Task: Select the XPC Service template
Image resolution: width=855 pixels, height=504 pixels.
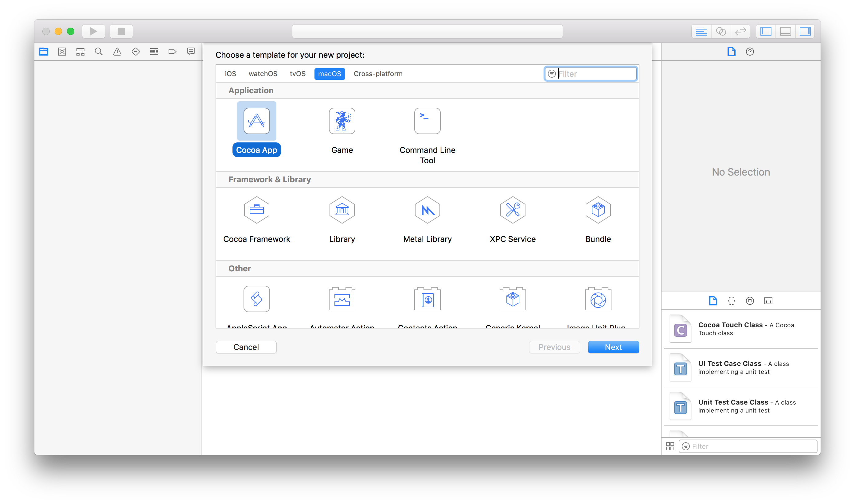Action: pos(513,219)
